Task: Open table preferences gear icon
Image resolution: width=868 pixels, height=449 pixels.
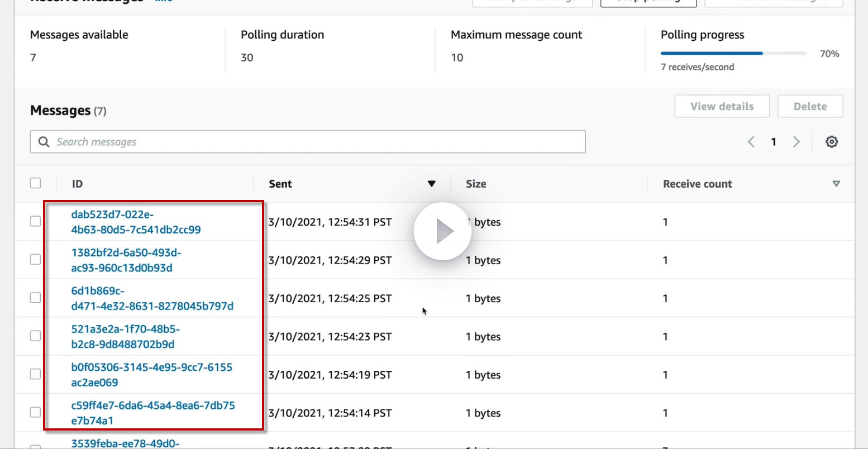Action: (831, 142)
